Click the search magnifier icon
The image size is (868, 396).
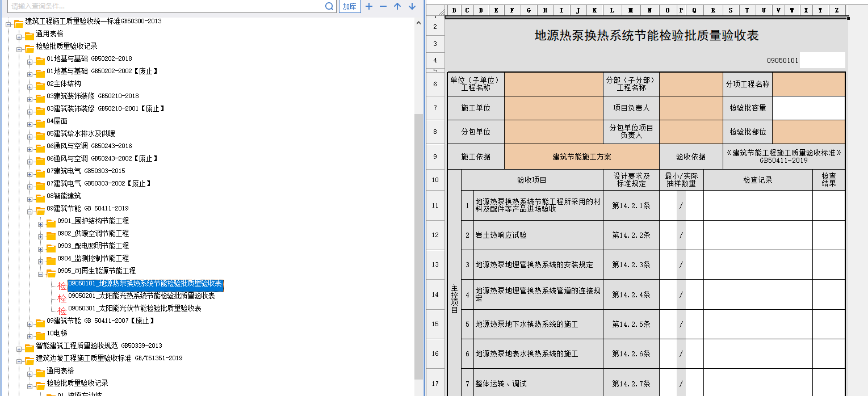coord(329,6)
